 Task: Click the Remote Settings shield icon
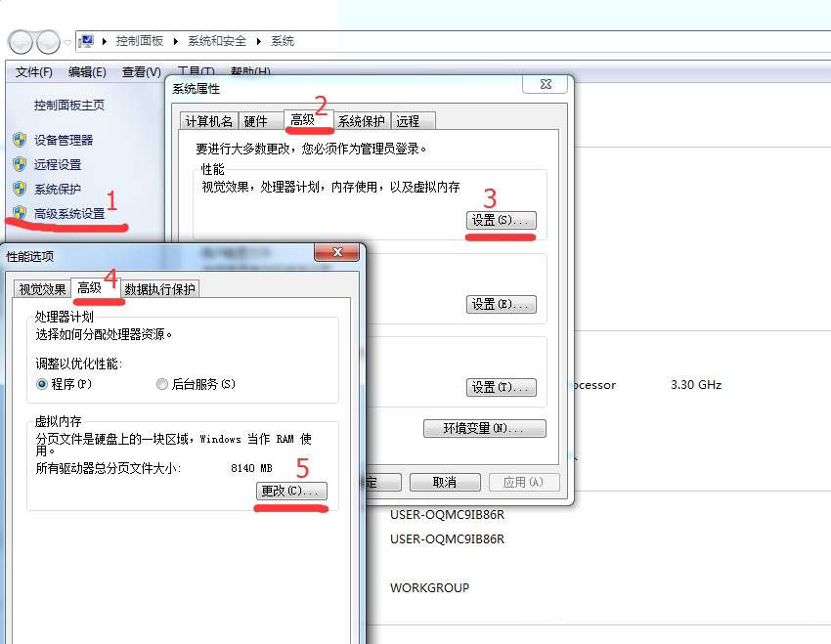pos(19,164)
